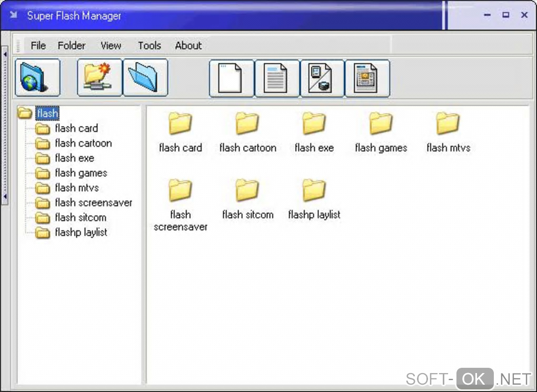Open the About menu

coord(188,46)
